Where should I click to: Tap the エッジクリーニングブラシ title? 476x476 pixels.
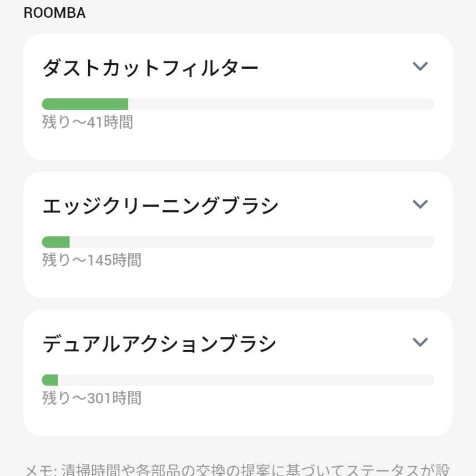(x=160, y=206)
